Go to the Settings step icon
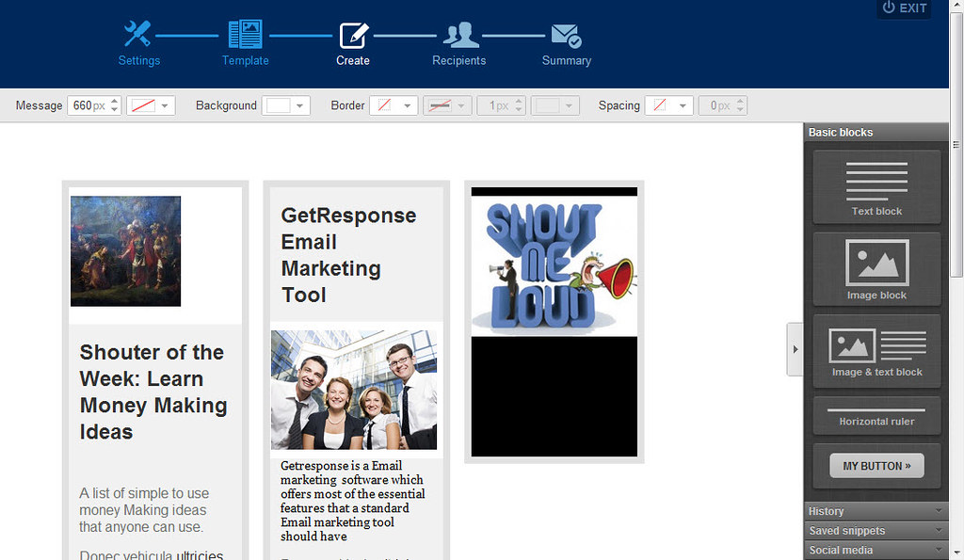Screen dimensions: 964x560 click(x=137, y=34)
